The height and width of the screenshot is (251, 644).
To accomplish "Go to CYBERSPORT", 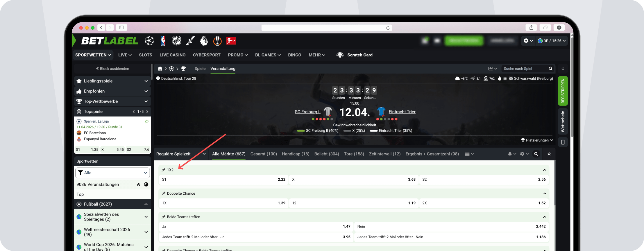I will coord(207,55).
